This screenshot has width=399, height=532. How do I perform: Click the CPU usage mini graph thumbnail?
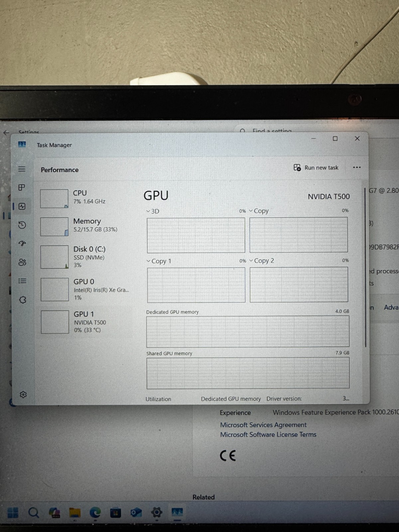[54, 199]
